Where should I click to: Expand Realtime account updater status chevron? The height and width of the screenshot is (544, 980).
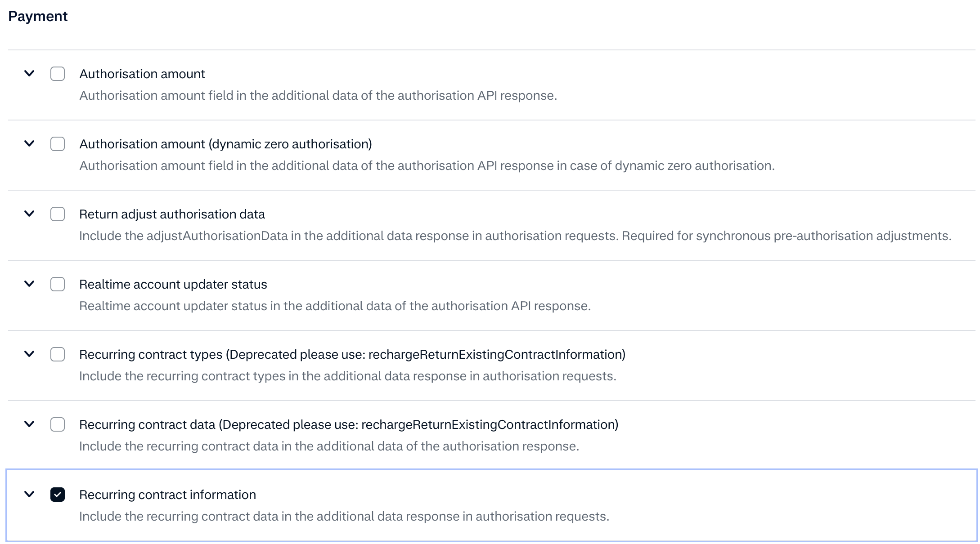coord(29,284)
